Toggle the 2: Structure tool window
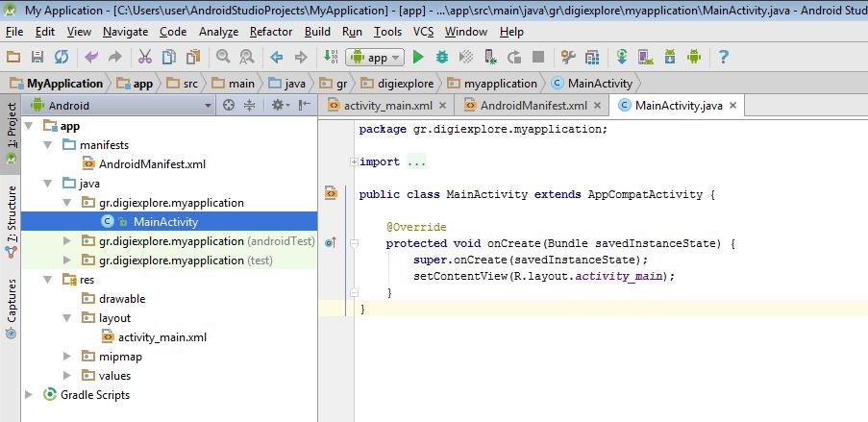 click(x=11, y=221)
